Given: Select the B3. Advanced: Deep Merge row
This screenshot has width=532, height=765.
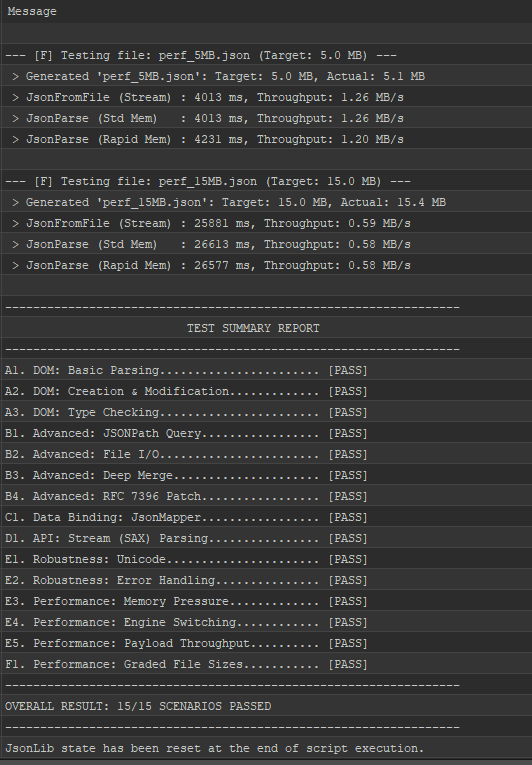Looking at the screenshot, I should pos(266,475).
